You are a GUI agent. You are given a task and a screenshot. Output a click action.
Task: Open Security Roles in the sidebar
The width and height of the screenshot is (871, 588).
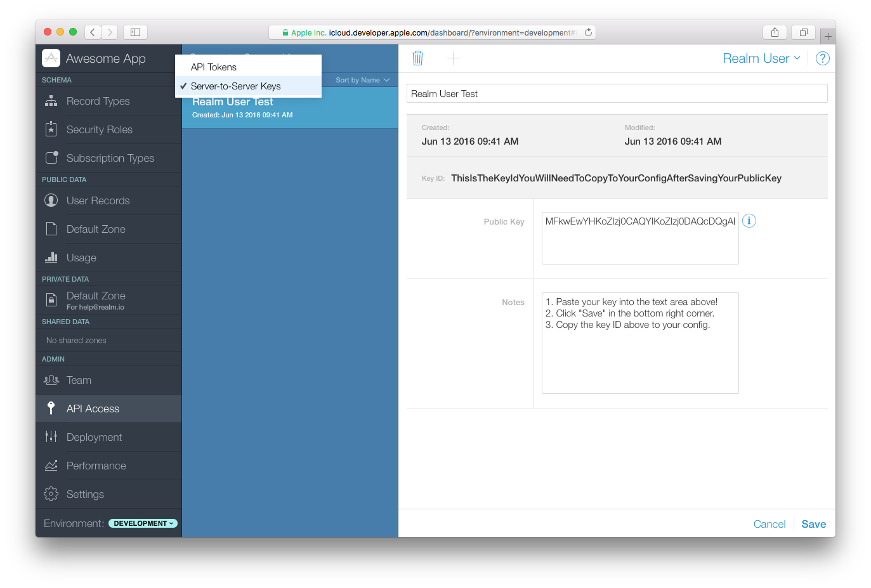point(108,129)
